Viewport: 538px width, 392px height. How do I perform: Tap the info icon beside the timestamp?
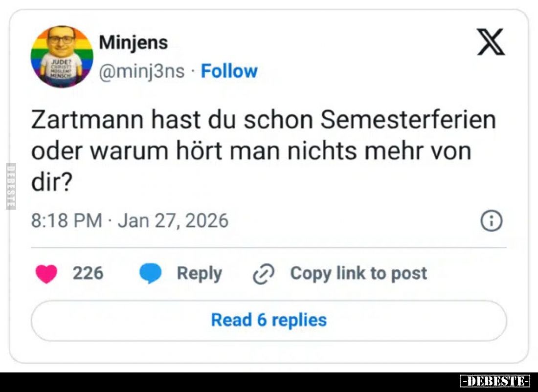click(491, 220)
